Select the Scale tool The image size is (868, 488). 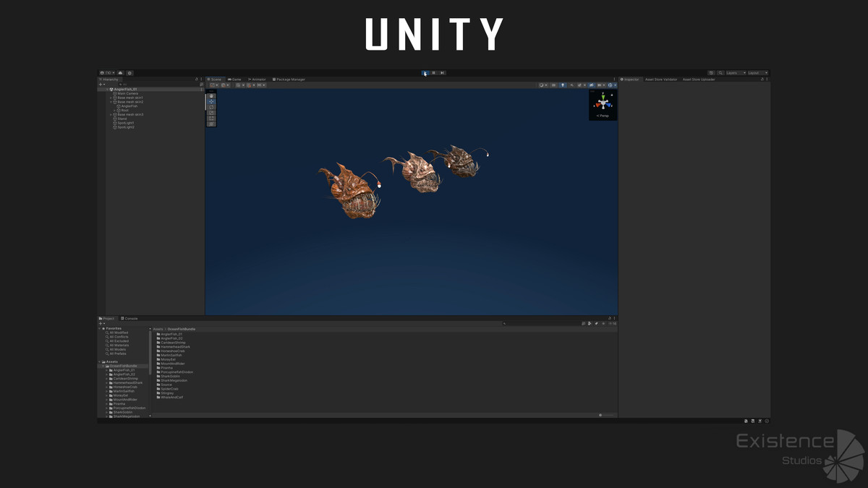click(211, 112)
